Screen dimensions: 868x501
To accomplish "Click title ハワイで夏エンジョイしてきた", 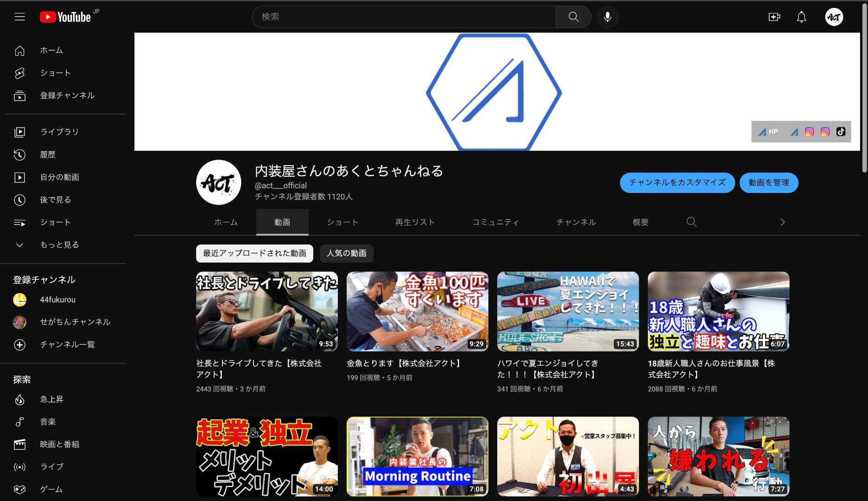I will 548,369.
